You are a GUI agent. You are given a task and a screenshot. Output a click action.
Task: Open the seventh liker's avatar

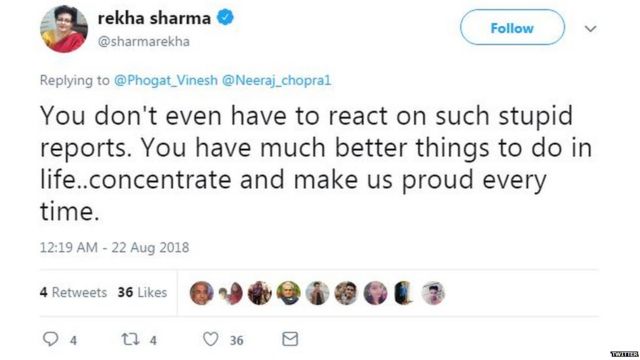376,293
